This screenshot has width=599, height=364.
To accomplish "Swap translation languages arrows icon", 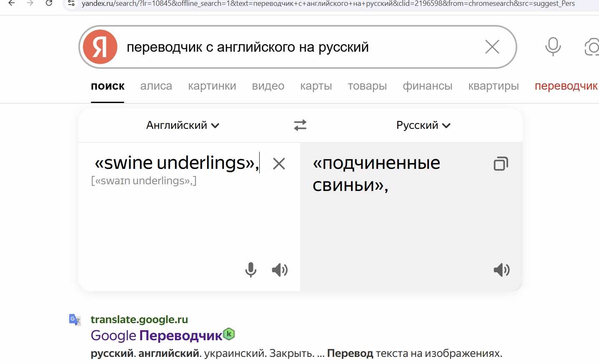I will [x=300, y=125].
